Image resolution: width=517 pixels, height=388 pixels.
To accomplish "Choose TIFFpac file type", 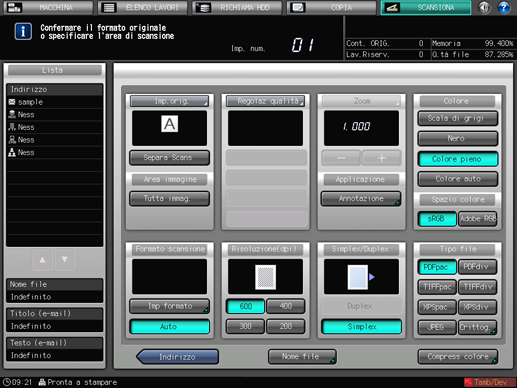I will tap(437, 287).
